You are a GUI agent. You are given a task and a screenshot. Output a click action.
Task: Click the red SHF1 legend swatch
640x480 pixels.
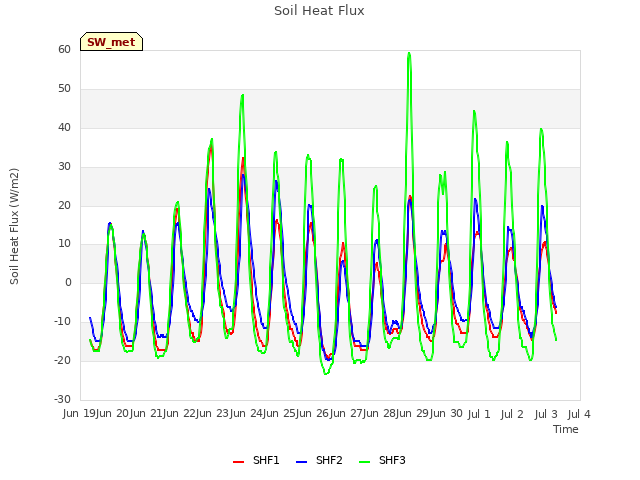(x=238, y=461)
